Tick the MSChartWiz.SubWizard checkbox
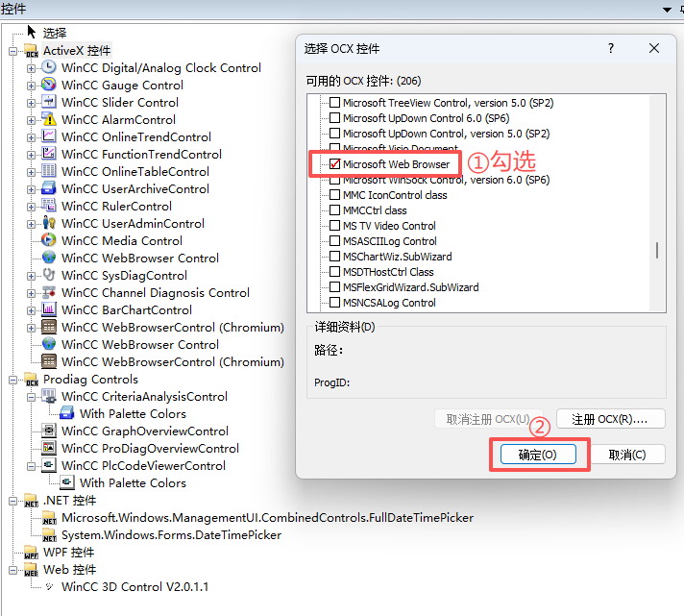684x616 pixels. coord(334,256)
